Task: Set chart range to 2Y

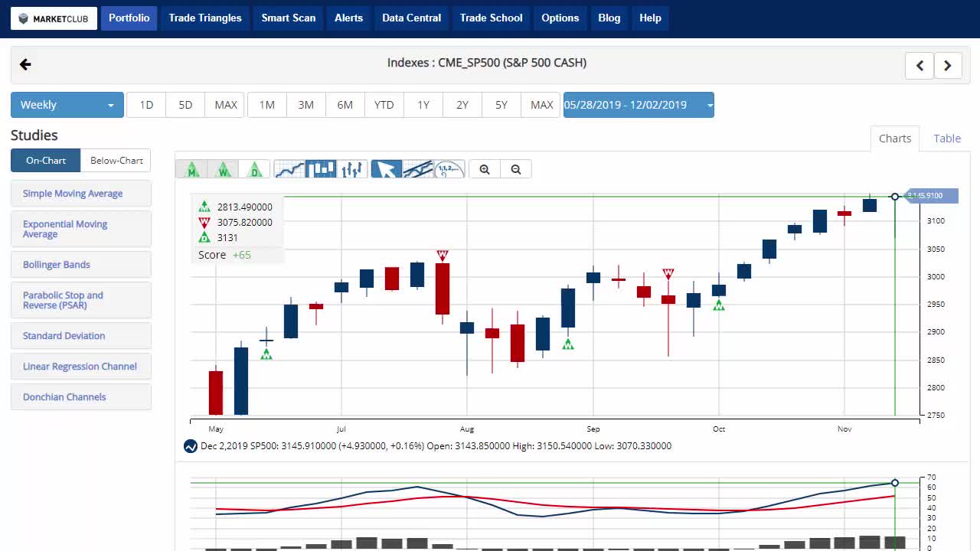Action: [x=462, y=105]
